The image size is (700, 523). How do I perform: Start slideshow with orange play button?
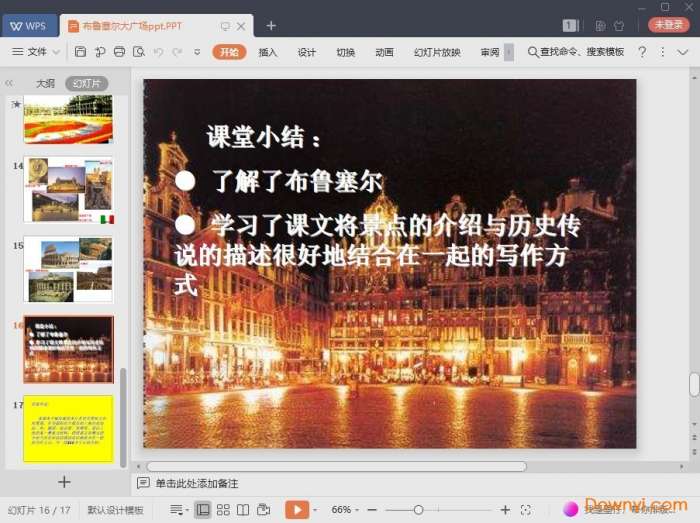click(296, 510)
